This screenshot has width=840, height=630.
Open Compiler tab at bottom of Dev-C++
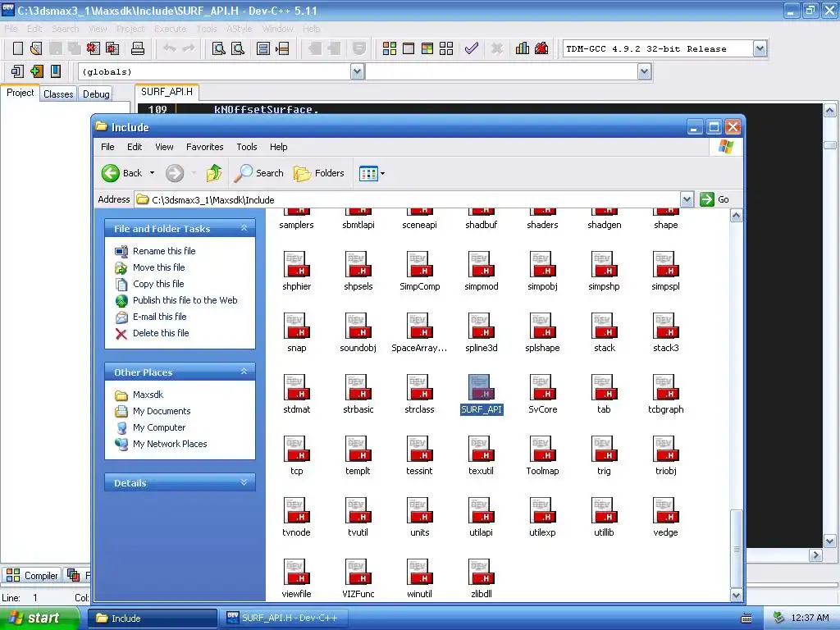(x=32, y=575)
